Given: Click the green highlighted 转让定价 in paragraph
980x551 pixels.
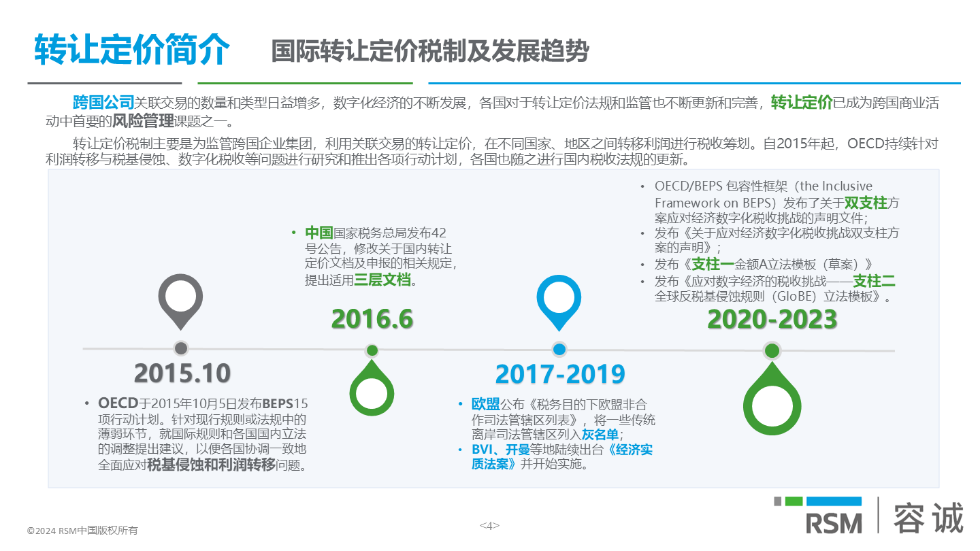Looking at the screenshot, I should pyautogui.click(x=802, y=103).
